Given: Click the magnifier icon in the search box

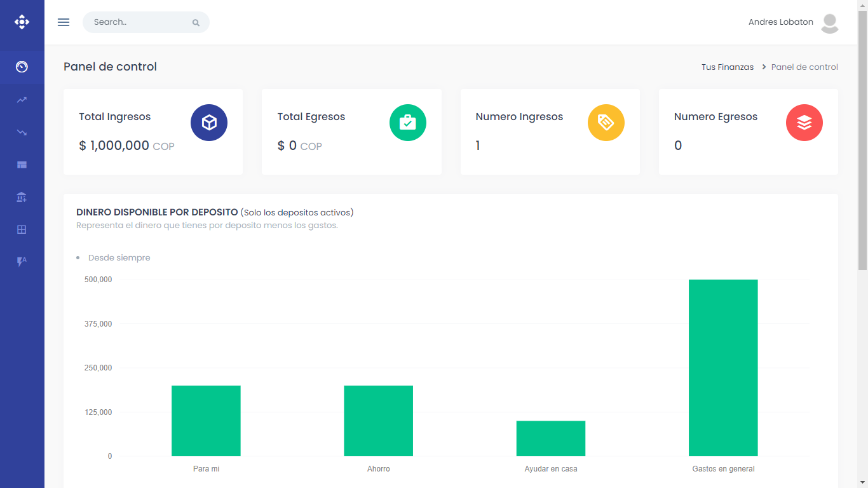Looking at the screenshot, I should (x=196, y=23).
